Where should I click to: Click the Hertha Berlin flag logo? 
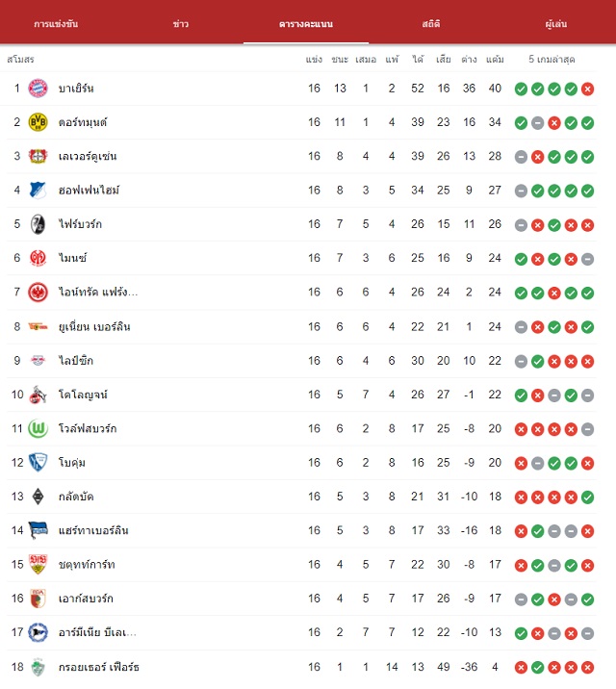coord(38,530)
